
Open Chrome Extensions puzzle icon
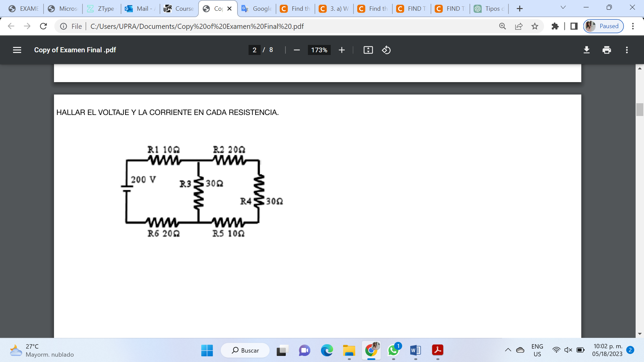[555, 26]
